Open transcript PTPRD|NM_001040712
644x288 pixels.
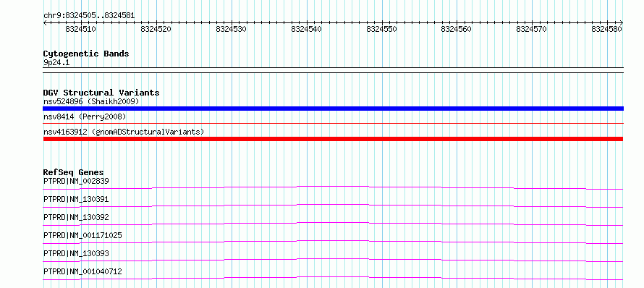click(x=82, y=271)
